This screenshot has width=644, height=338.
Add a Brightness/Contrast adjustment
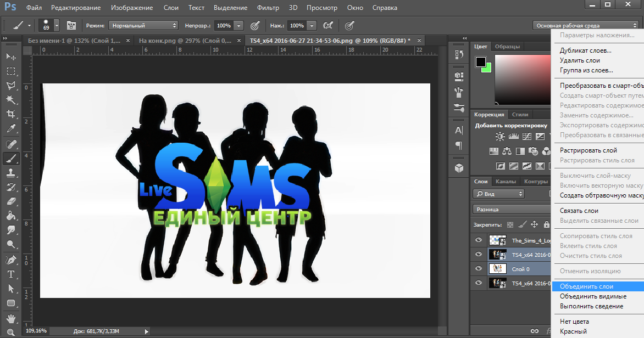coord(500,137)
